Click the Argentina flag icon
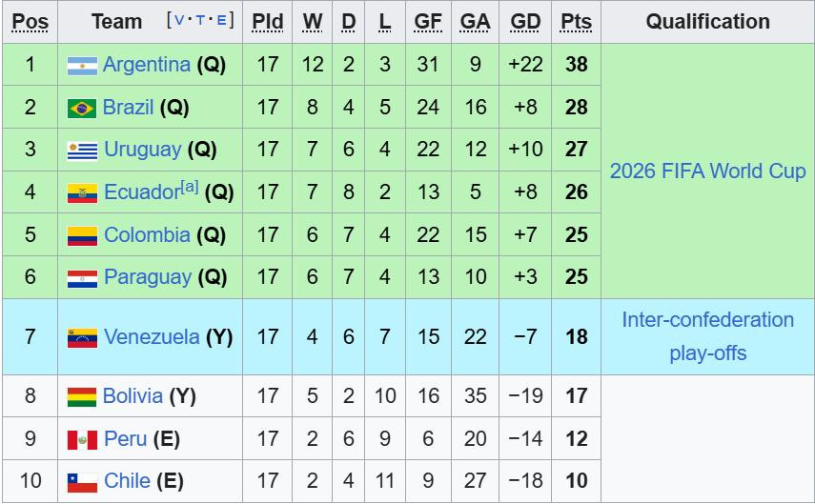 82,66
